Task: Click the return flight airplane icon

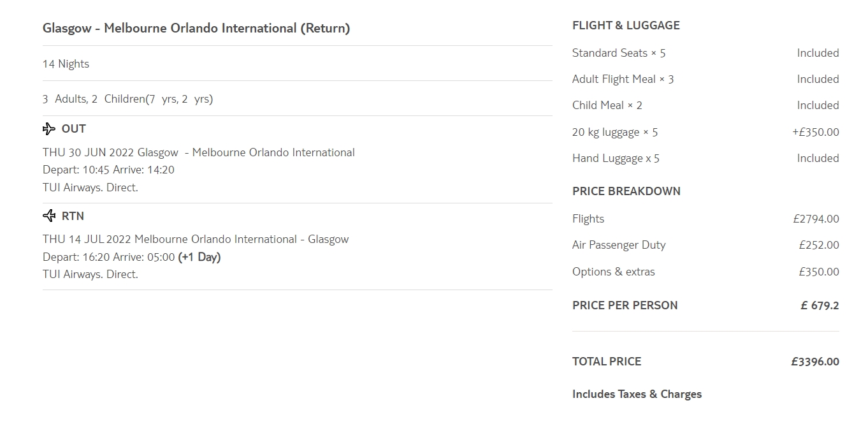Action: click(49, 216)
